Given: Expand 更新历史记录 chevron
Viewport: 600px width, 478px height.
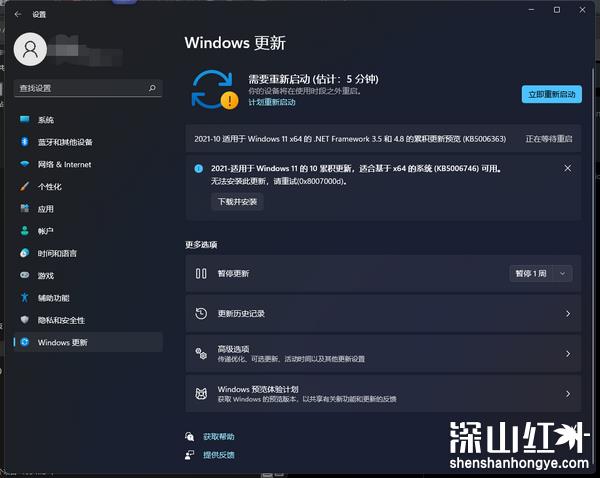Looking at the screenshot, I should point(568,314).
